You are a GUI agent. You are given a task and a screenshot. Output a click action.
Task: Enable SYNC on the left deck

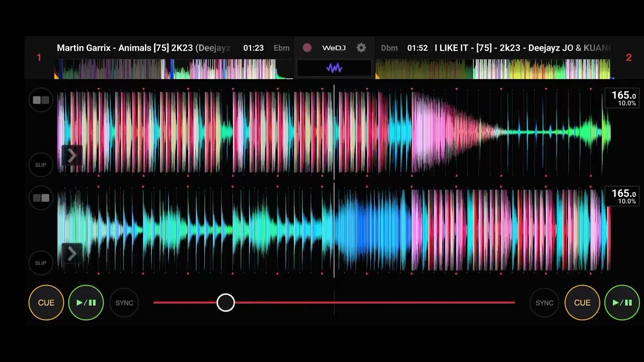pos(124,303)
